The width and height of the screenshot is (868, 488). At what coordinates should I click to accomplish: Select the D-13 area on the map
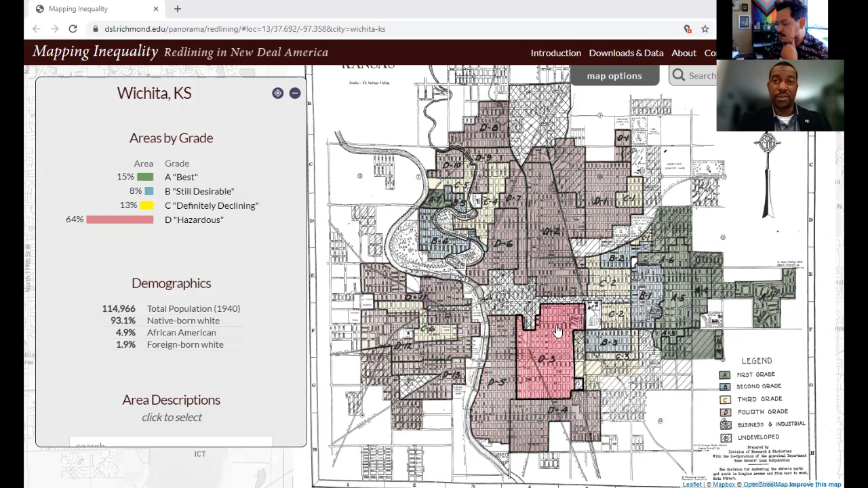click(x=452, y=375)
